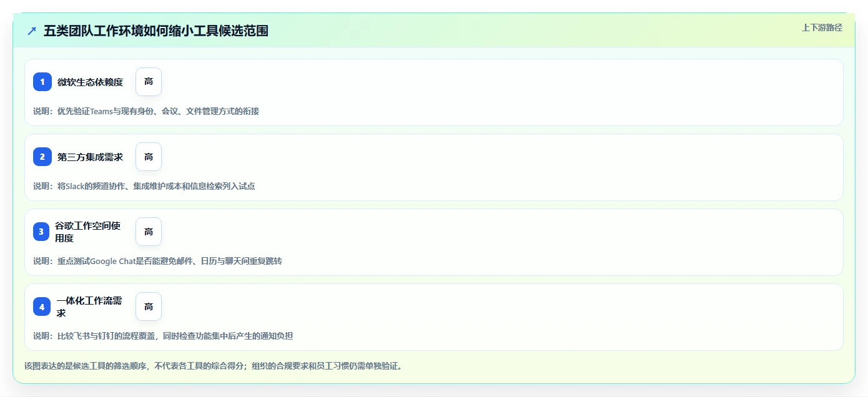Click the arrow icon beside the title

click(x=32, y=31)
